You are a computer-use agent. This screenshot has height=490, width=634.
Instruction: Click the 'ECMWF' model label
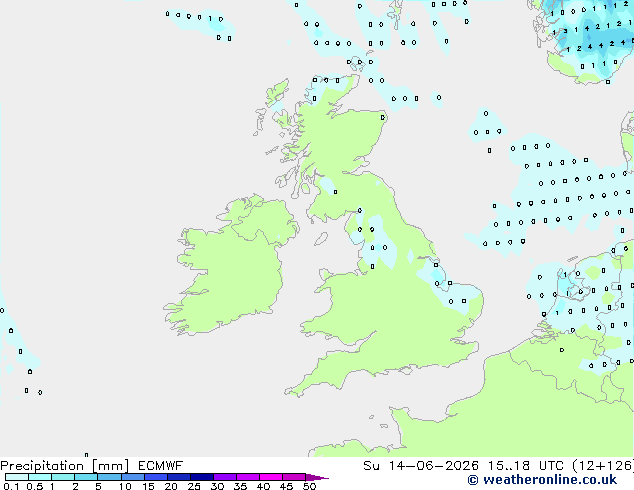point(161,466)
